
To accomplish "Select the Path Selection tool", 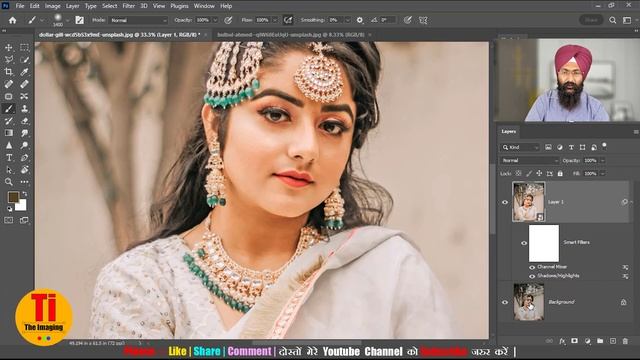I will tap(9, 170).
